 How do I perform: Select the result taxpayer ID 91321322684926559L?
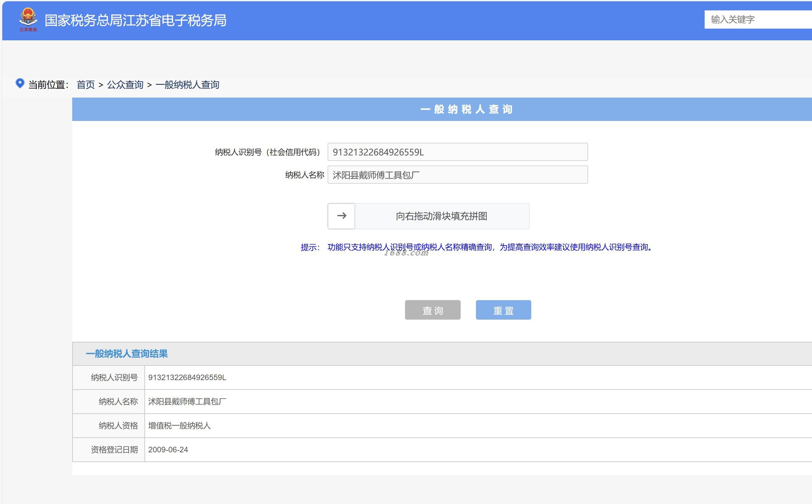pos(187,377)
